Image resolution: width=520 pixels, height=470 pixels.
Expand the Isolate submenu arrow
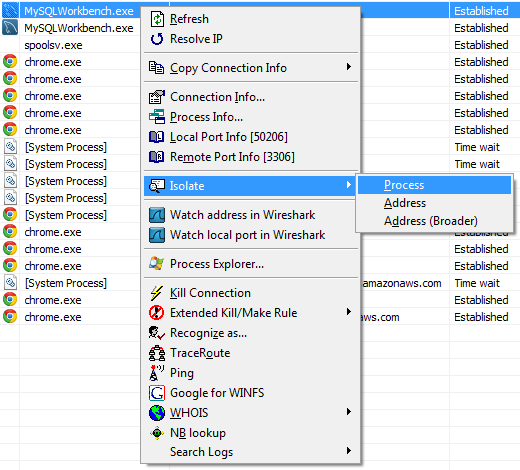tap(349, 184)
